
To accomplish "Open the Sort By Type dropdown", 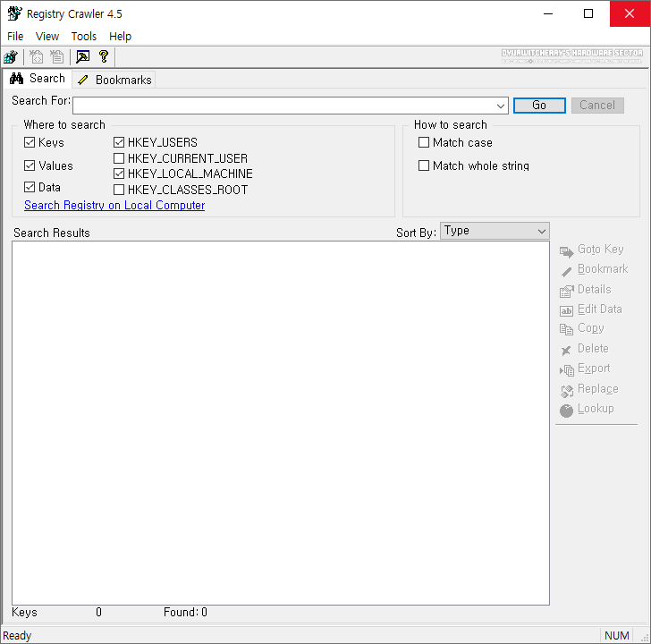I will click(495, 231).
